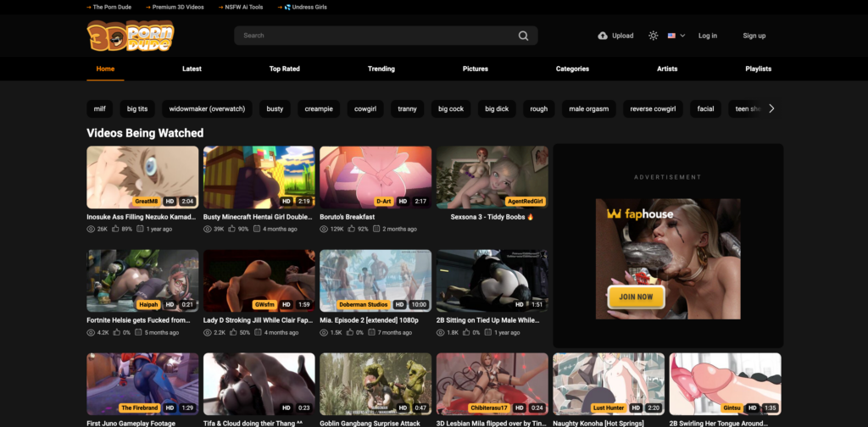Image resolution: width=868 pixels, height=427 pixels.
Task: Select the facial tag chip
Action: pos(705,109)
